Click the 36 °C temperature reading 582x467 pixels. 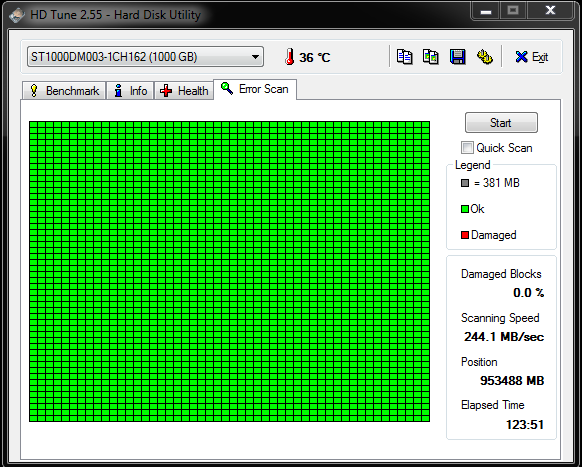pos(315,58)
